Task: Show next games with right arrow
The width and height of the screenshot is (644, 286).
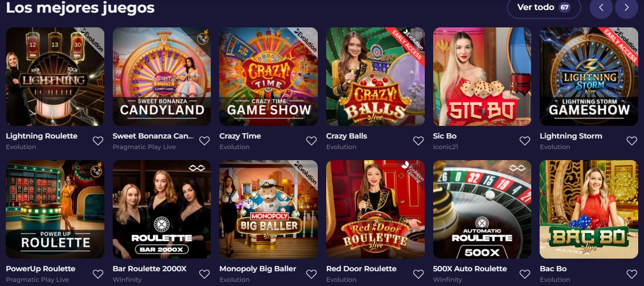Action: coord(627,7)
